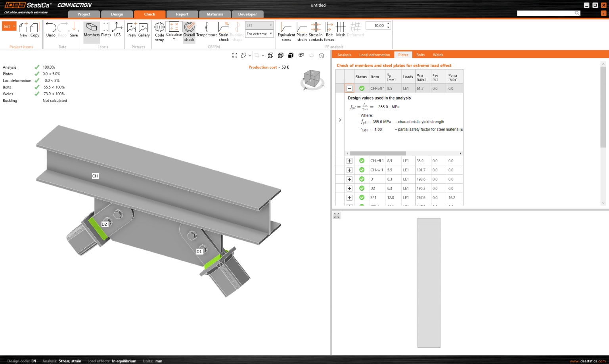This screenshot has width=609, height=364.
Task: Activate the Plastic strain display
Action: (x=302, y=31)
